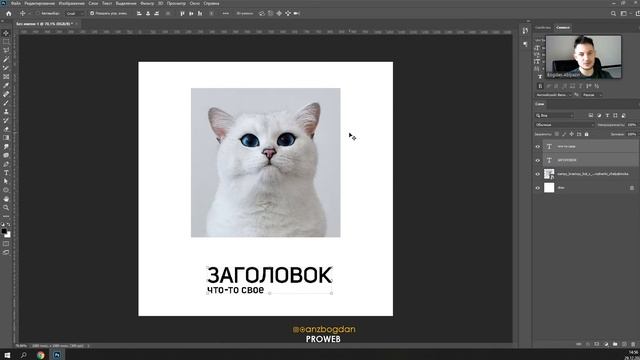This screenshot has width=640, height=360.
Task: Open the layer filter kind dropdown
Action: coord(554,116)
